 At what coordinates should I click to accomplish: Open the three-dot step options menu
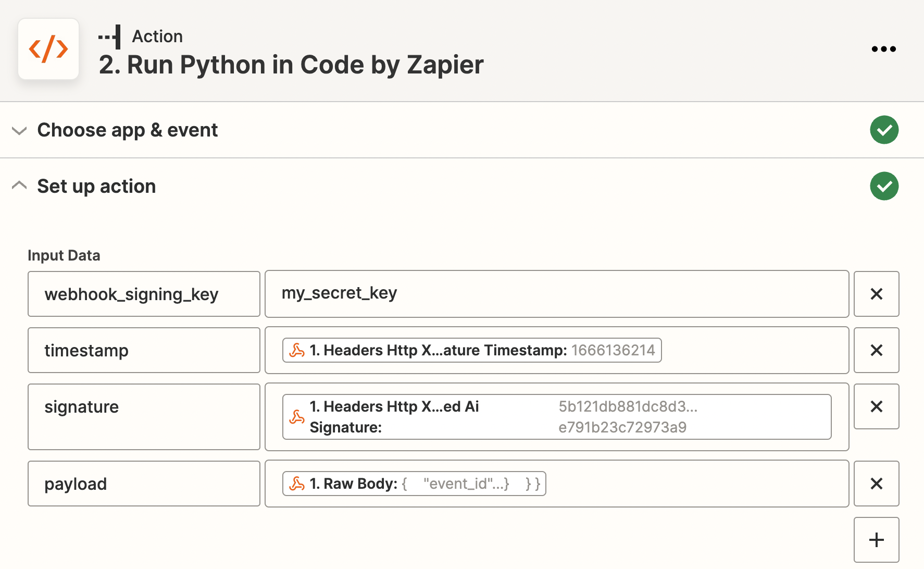click(883, 49)
